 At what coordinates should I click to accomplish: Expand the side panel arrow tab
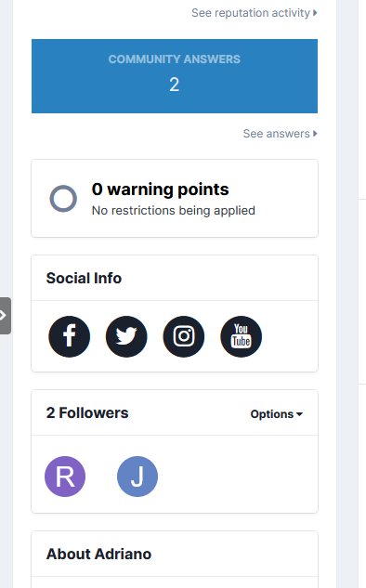coord(5,316)
